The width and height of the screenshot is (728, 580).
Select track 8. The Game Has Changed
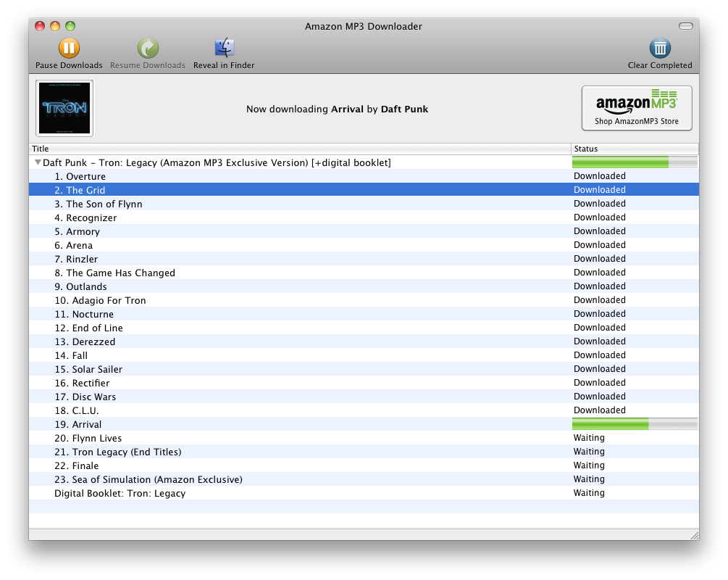pos(364,273)
